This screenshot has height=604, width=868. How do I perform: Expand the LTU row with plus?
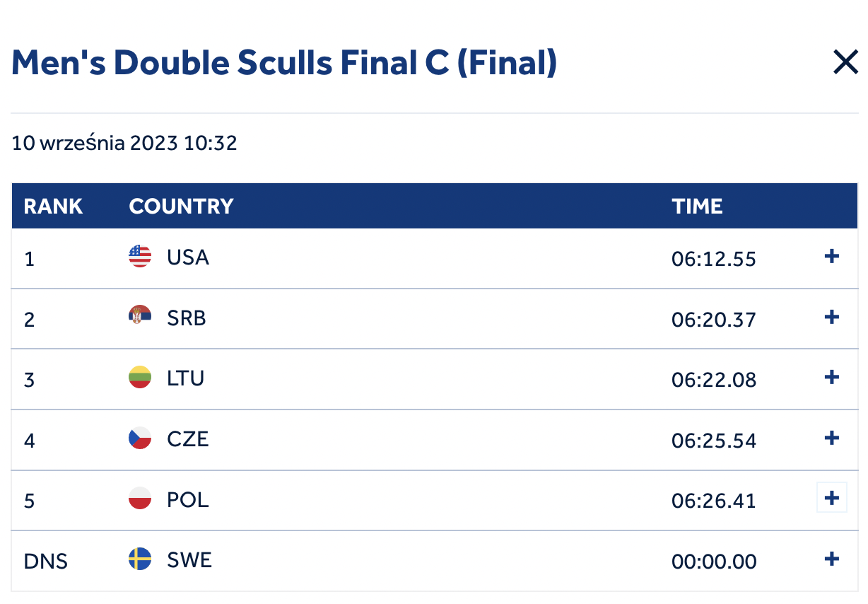pyautogui.click(x=832, y=377)
